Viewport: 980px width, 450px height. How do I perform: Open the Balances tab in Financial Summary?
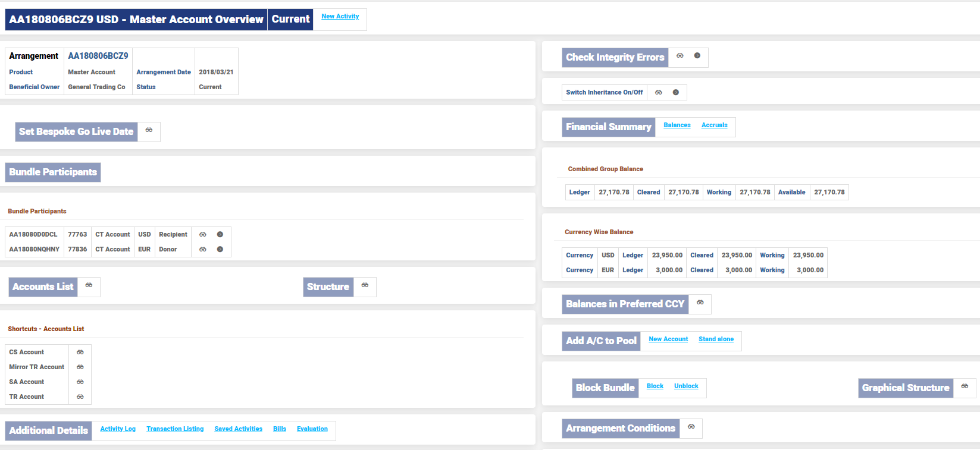coord(677,125)
